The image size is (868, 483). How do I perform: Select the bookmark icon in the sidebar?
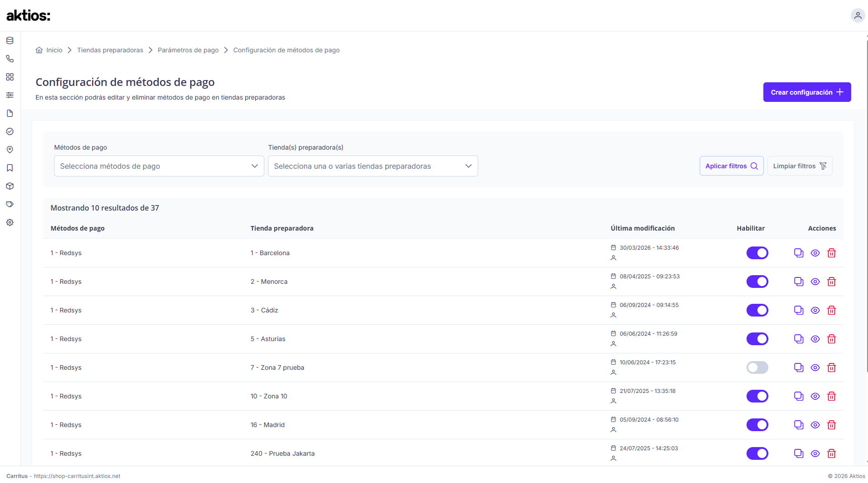pos(10,168)
